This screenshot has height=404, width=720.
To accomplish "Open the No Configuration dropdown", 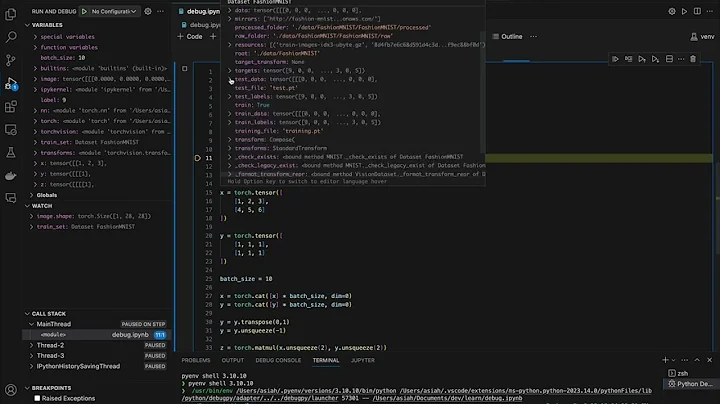I will pos(114,11).
